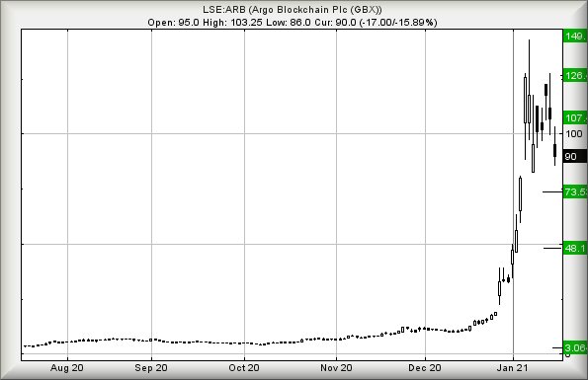588x380 pixels.
Task: Click the Aug 20 date axis label
Action: pos(67,368)
